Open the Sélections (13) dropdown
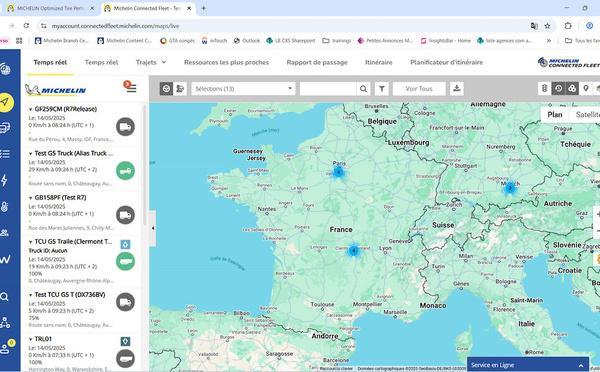This screenshot has width=600, height=372. coord(243,89)
